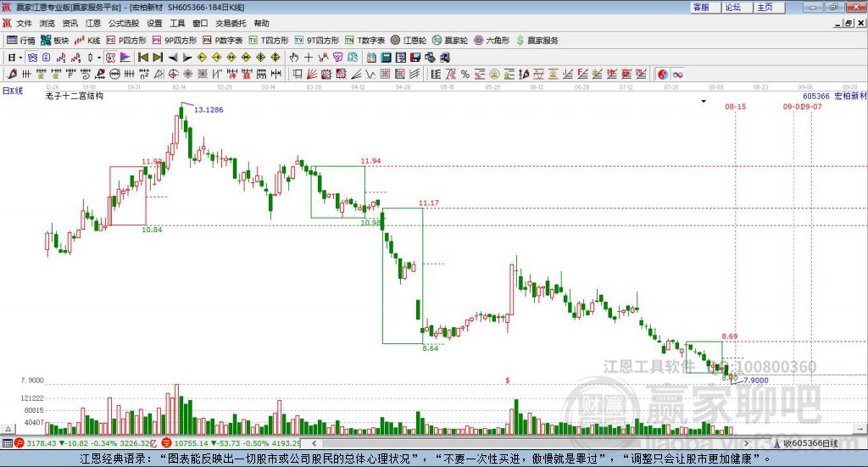Viewport: 868px width, 467px height.
Task: Click the blue infinity loop icon
Action: [x=677, y=74]
